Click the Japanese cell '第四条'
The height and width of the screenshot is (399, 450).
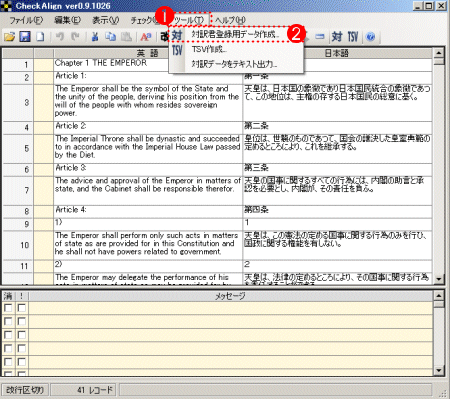click(337, 212)
